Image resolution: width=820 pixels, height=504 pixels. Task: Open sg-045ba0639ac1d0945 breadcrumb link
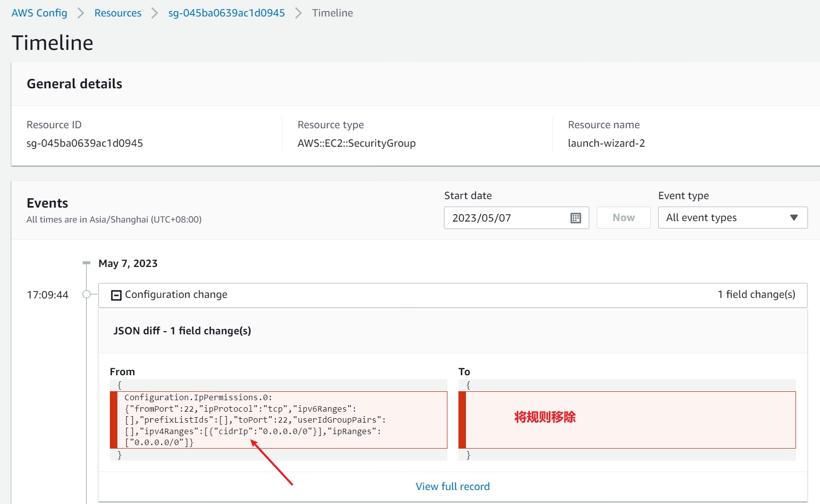coord(226,13)
